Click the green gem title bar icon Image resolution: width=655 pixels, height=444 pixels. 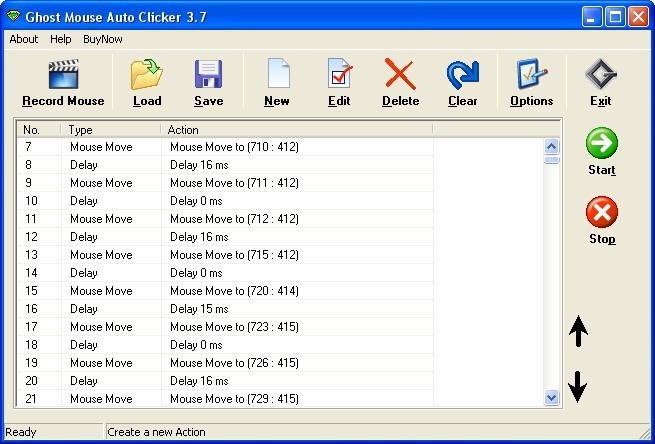(13, 16)
